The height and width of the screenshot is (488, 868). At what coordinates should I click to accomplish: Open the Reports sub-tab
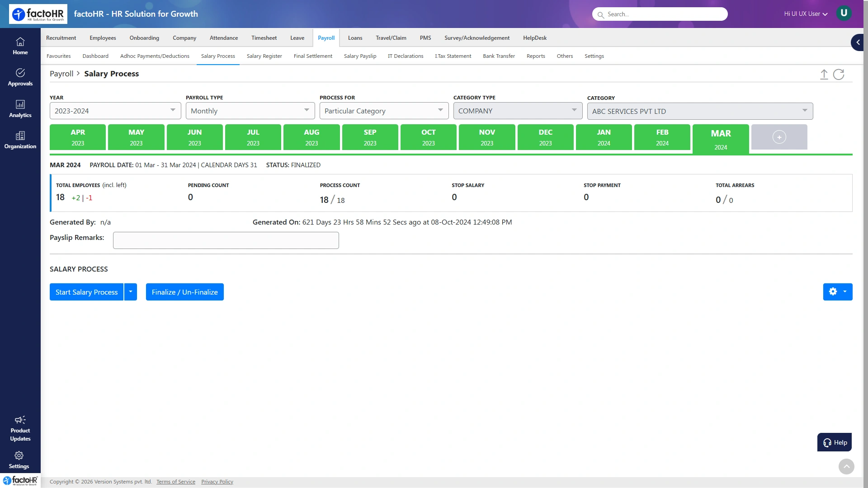(x=536, y=56)
